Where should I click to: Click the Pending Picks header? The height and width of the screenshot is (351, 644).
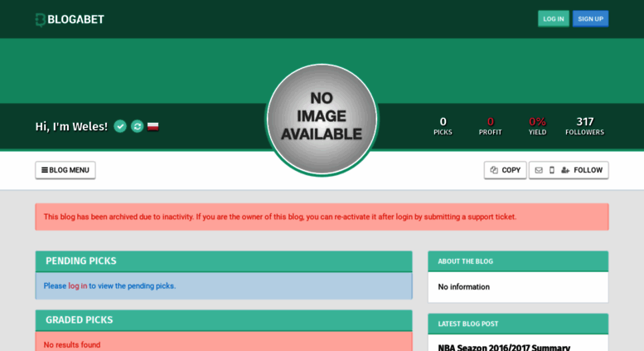pos(224,261)
